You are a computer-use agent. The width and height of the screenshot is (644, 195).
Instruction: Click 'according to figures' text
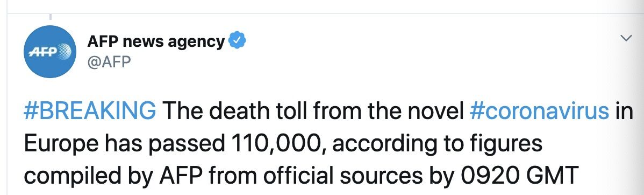point(438,144)
